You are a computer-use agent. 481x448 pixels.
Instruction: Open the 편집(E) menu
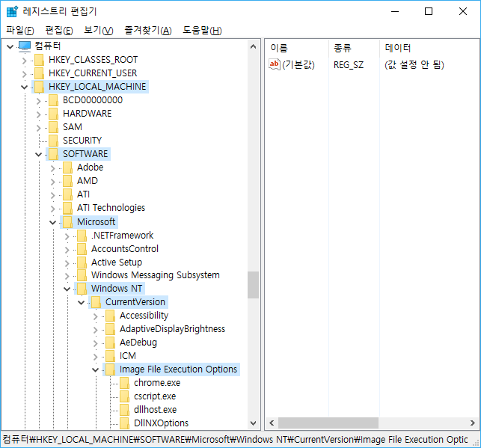pyautogui.click(x=59, y=30)
